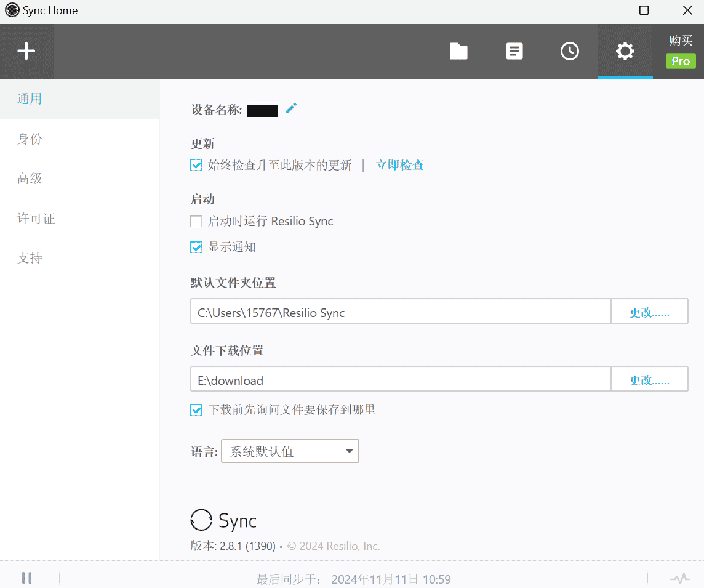
Task: Toggle 下载前先询问文件要保存到哪里 checkbox
Action: 196,410
